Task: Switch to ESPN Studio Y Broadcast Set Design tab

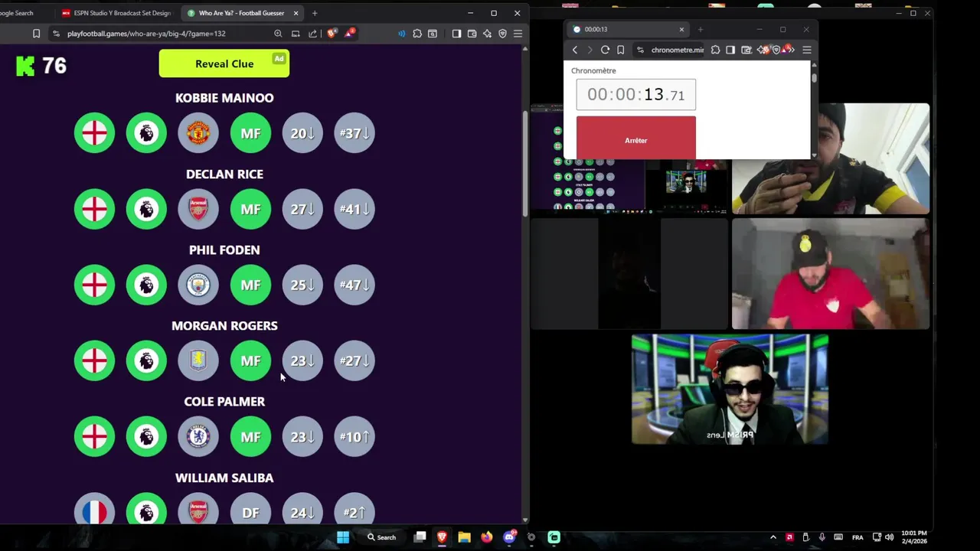Action: tap(116, 13)
